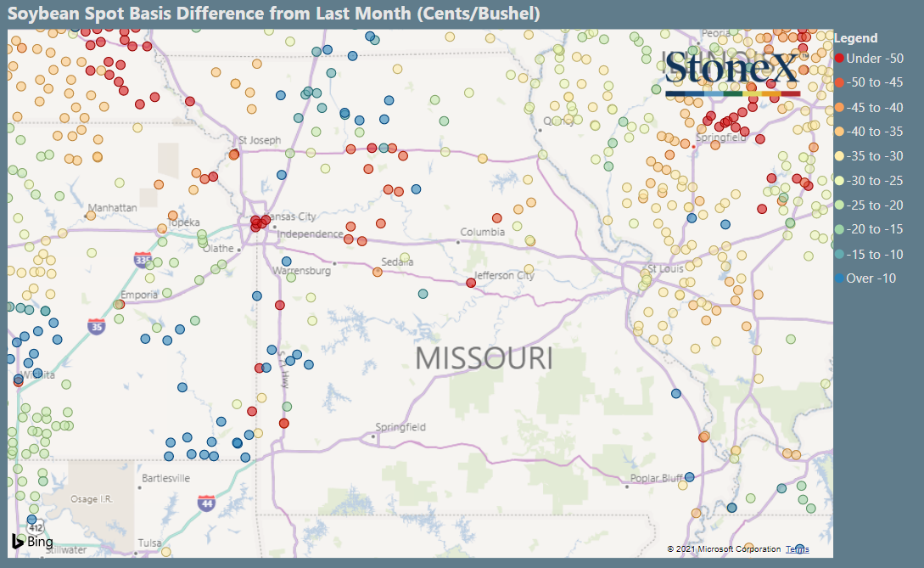Viewport: 924px width, 568px height.
Task: Click the Tulsa city label
Action: tap(149, 543)
